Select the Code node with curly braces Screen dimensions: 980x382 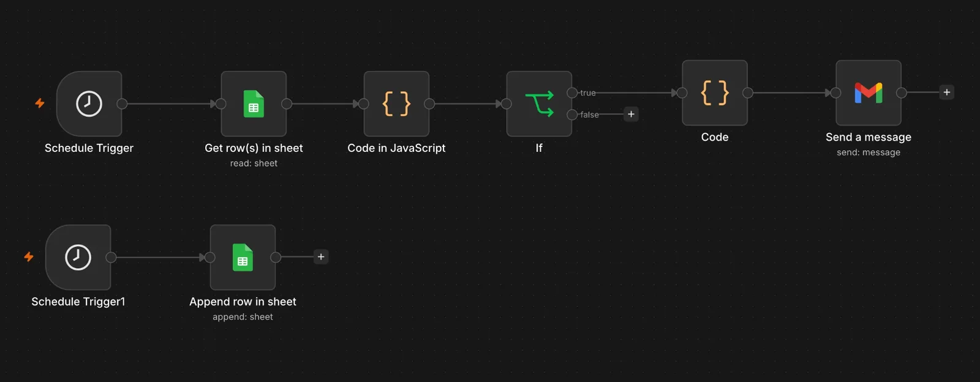(x=715, y=92)
